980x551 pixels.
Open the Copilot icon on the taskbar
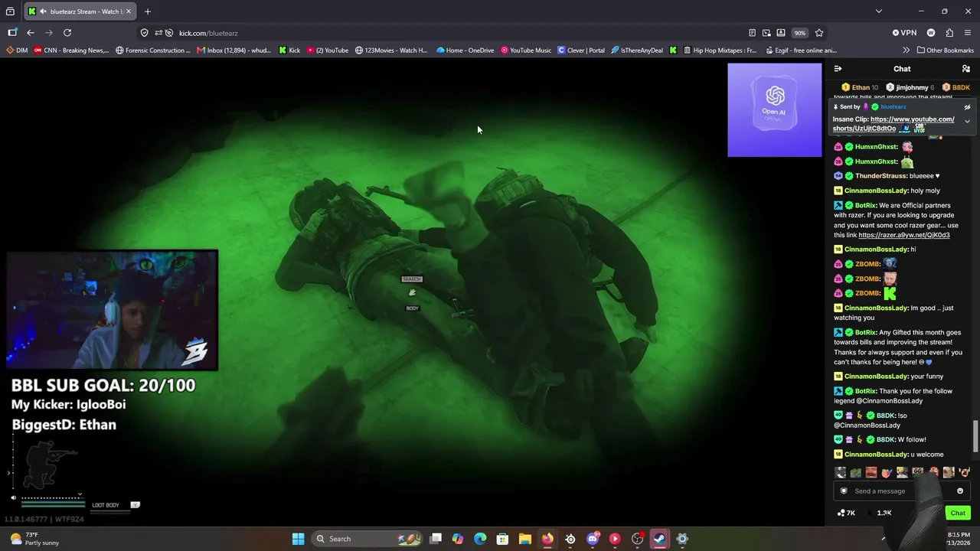(458, 539)
